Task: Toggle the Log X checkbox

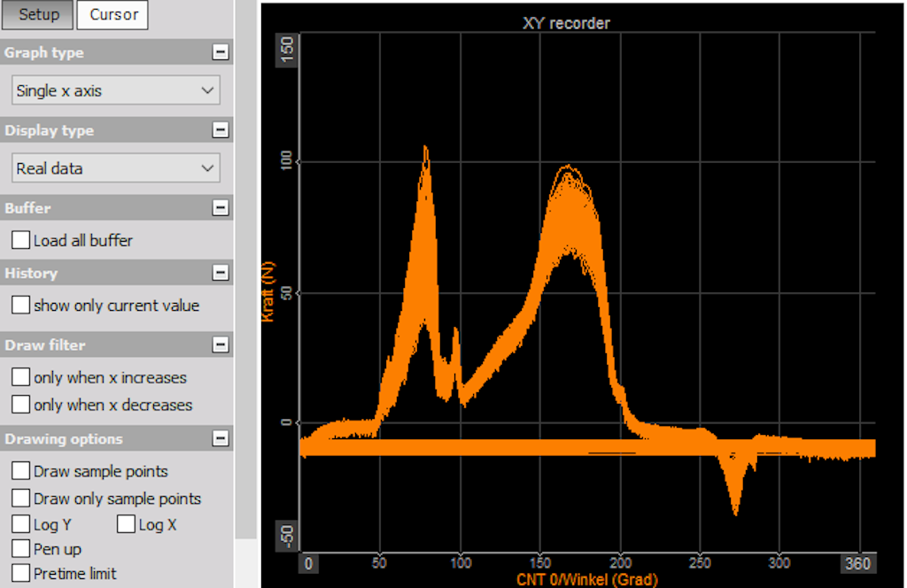Action: click(x=126, y=524)
